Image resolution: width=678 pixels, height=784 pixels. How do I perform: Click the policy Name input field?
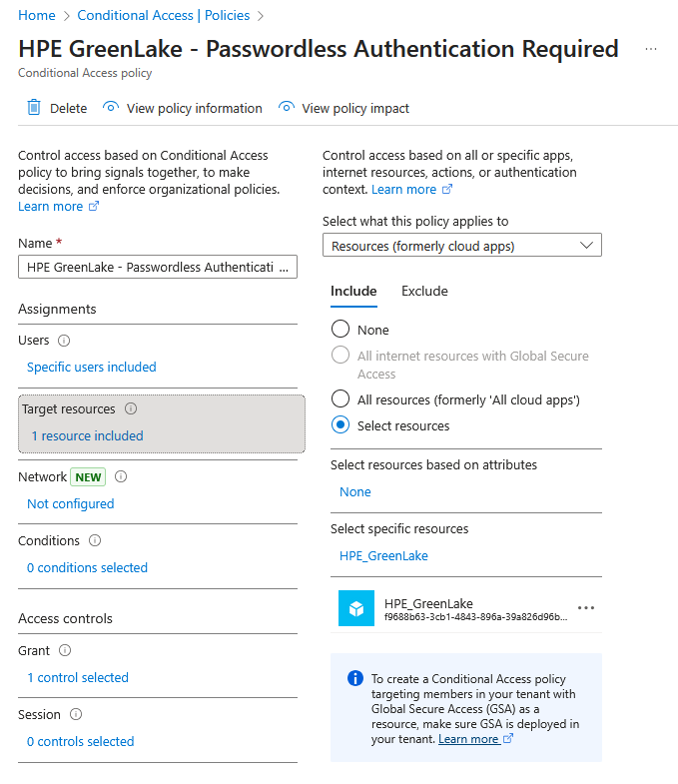click(158, 267)
